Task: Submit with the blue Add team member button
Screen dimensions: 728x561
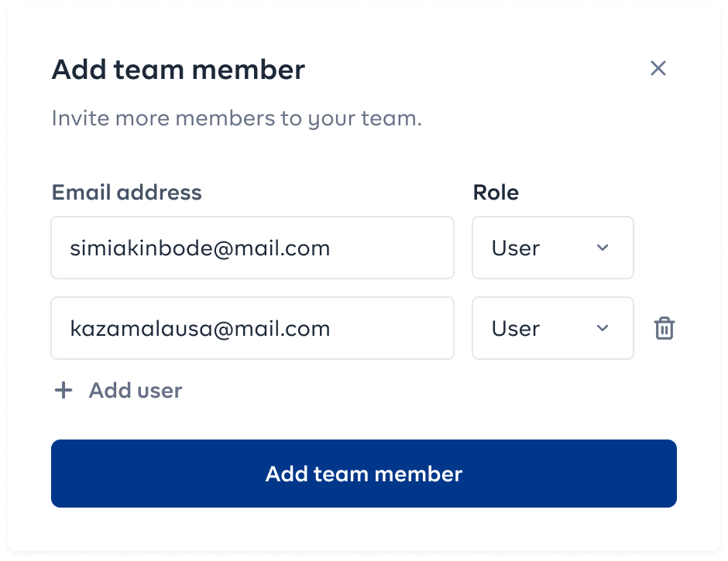Action: 363,474
